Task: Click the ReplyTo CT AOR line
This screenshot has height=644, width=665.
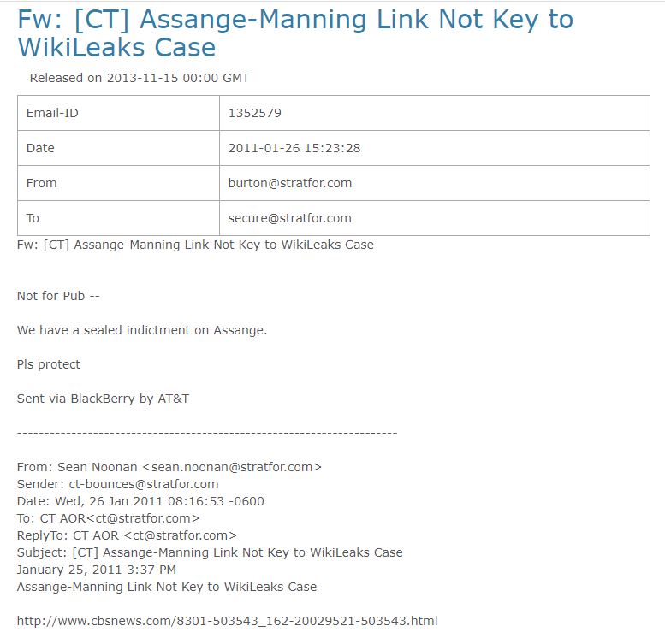Action: [x=127, y=535]
